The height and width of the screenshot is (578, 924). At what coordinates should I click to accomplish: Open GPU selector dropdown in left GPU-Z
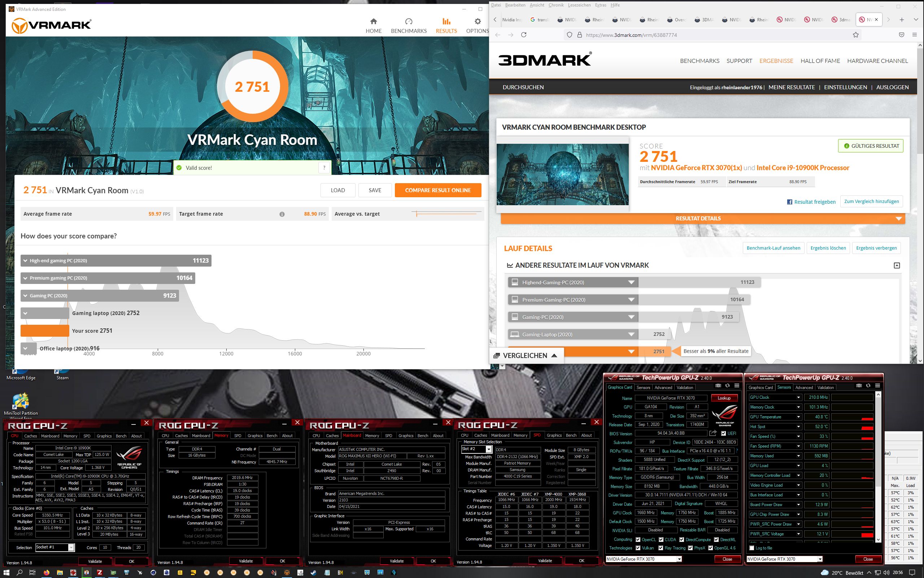(x=679, y=559)
